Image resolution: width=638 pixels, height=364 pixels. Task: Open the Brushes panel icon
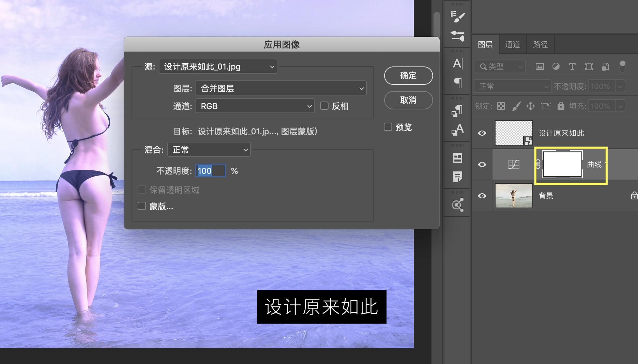point(457,36)
